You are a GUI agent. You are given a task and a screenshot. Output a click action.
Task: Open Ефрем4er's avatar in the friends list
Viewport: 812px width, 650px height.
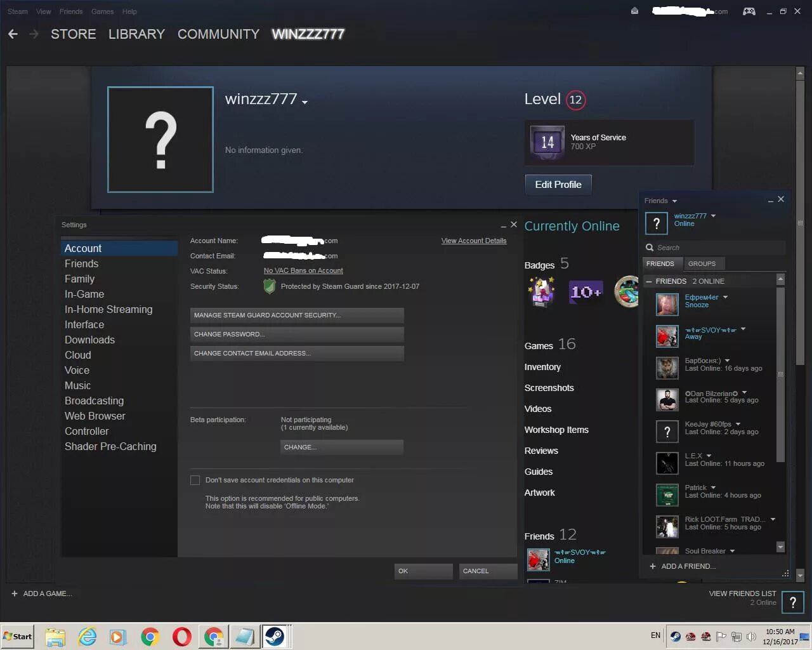[x=667, y=305]
